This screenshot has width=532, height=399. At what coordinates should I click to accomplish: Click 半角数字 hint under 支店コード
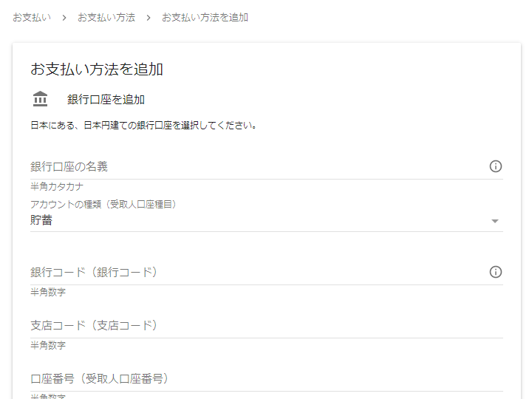coord(48,345)
